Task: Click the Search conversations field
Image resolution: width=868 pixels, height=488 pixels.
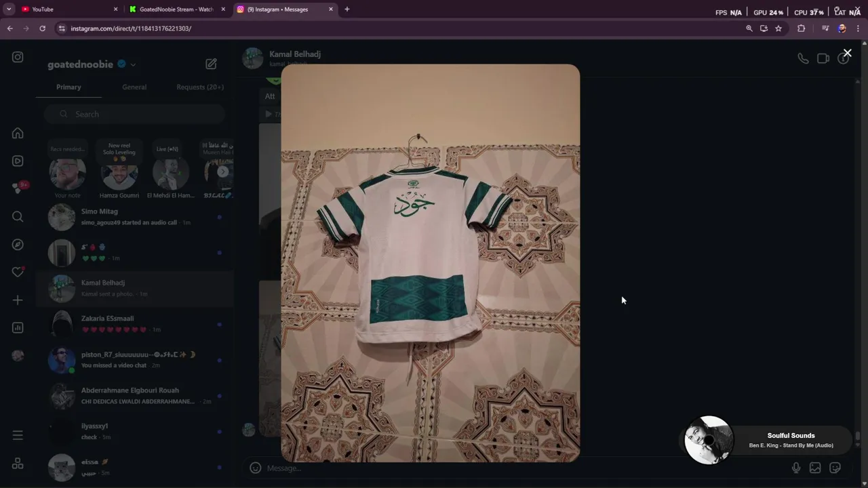Action: tap(134, 114)
